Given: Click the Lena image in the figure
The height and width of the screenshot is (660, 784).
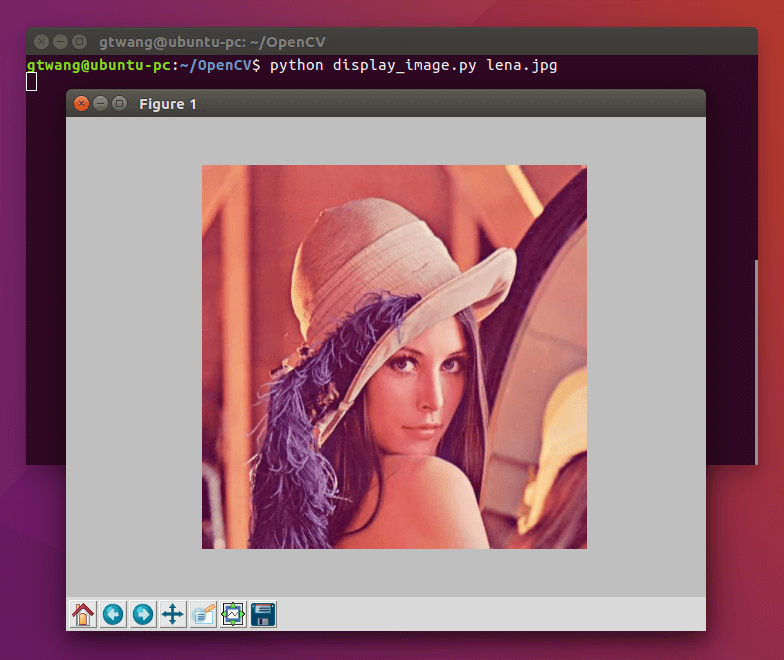Looking at the screenshot, I should coord(394,357).
